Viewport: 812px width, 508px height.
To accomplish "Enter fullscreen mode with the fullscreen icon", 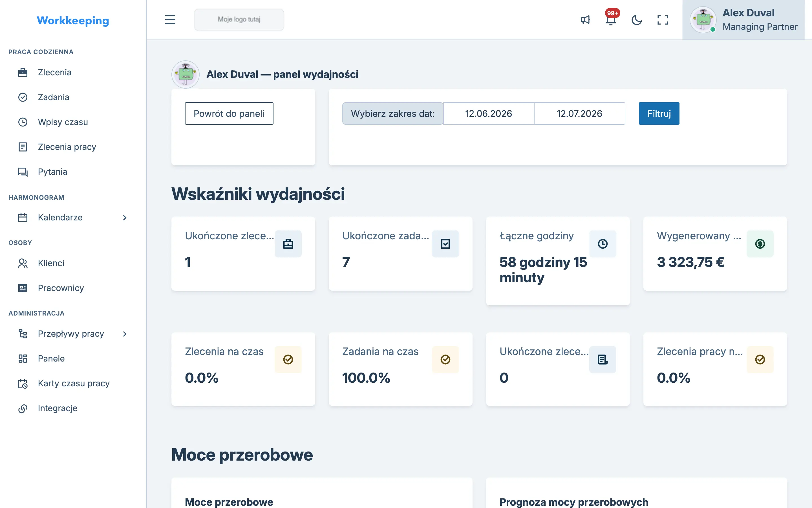I will (662, 20).
